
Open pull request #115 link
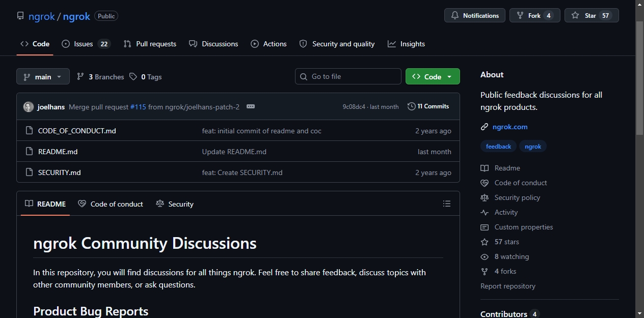(x=138, y=107)
